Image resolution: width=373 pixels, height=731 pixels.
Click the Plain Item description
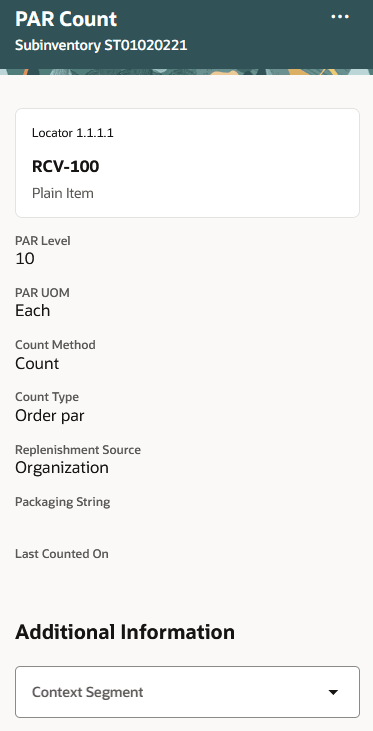click(x=62, y=193)
